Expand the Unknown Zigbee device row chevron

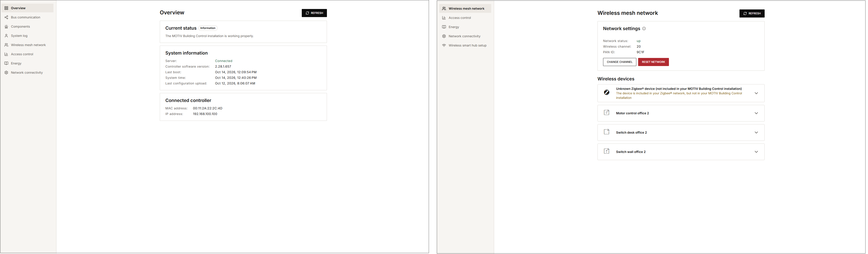pyautogui.click(x=756, y=93)
